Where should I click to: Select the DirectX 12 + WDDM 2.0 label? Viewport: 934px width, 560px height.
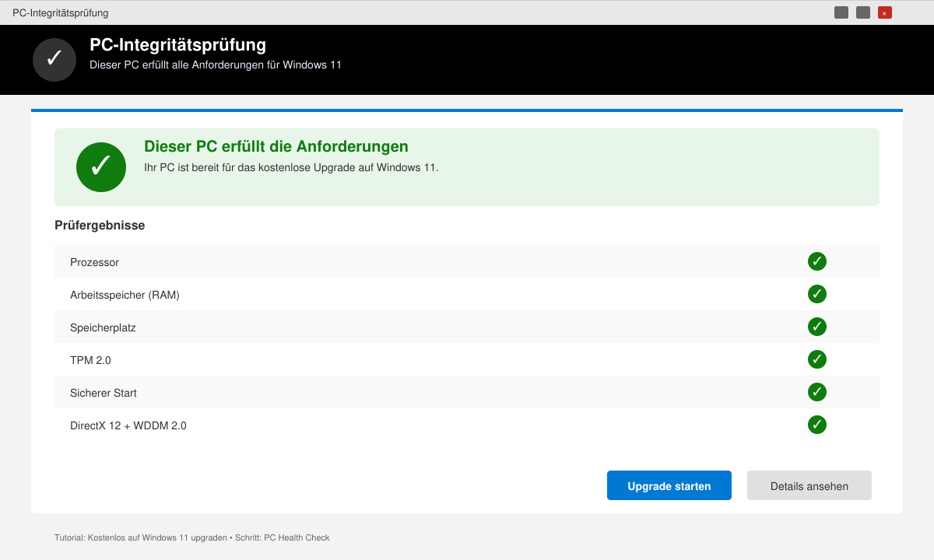[x=128, y=425]
